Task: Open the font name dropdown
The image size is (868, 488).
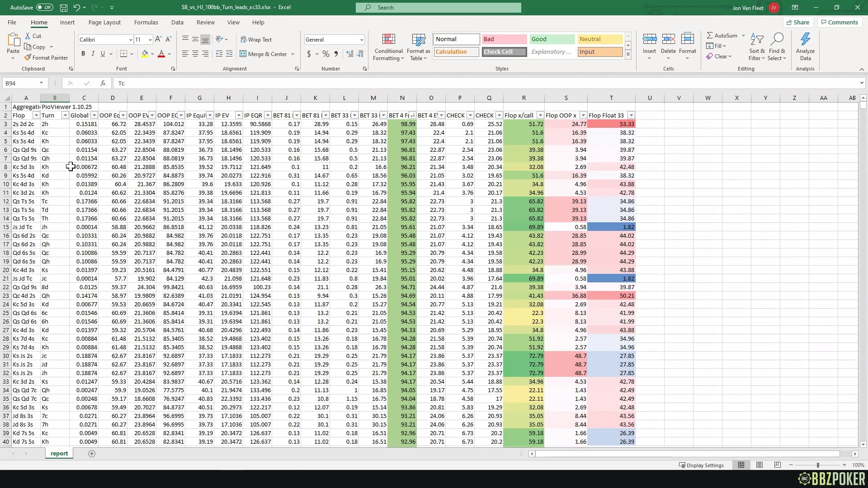Action: coord(131,40)
